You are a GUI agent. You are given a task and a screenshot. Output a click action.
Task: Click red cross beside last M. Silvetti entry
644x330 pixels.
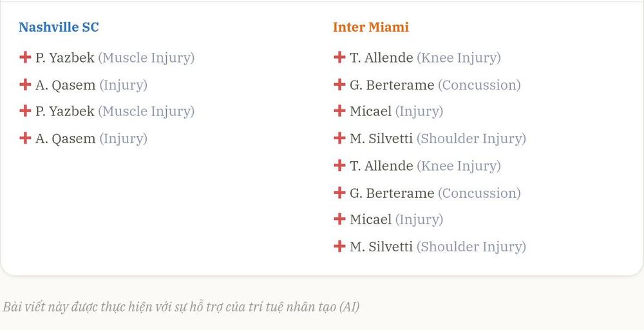339,246
